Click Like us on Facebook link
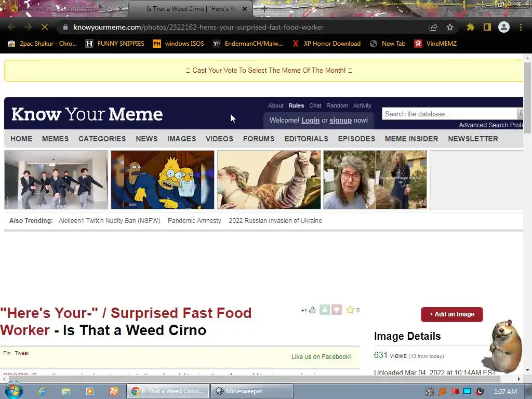Image resolution: width=532 pixels, height=399 pixels. pos(321,357)
